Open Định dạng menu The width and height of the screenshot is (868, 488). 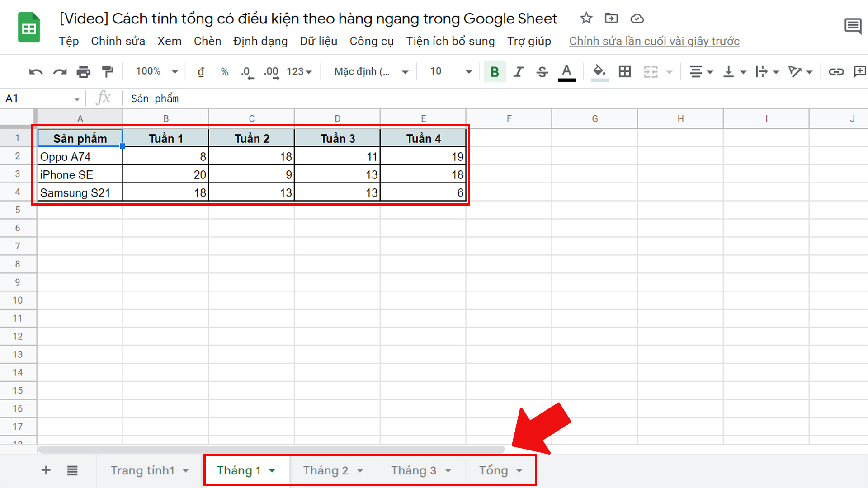[260, 41]
